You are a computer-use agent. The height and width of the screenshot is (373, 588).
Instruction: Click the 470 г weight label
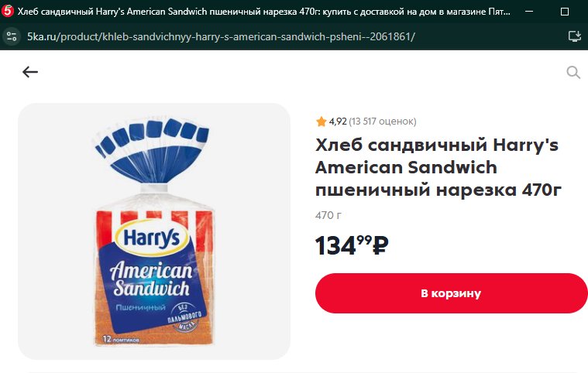(328, 215)
